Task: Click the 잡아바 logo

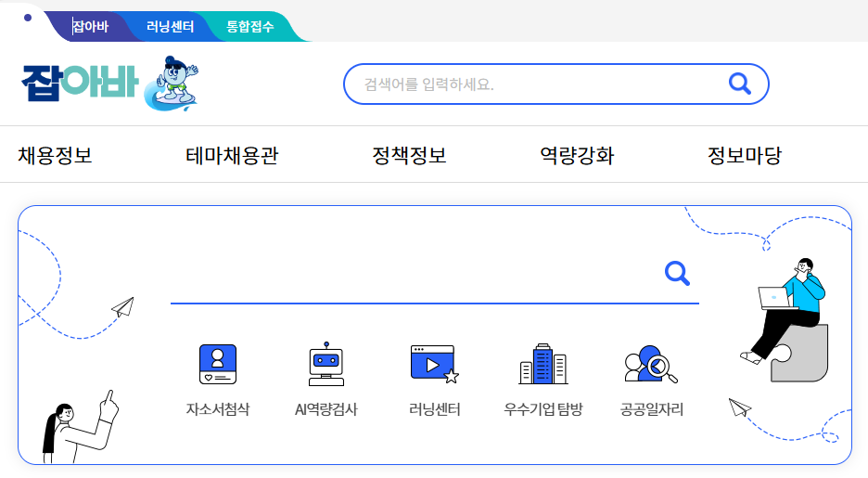Action: [x=81, y=84]
